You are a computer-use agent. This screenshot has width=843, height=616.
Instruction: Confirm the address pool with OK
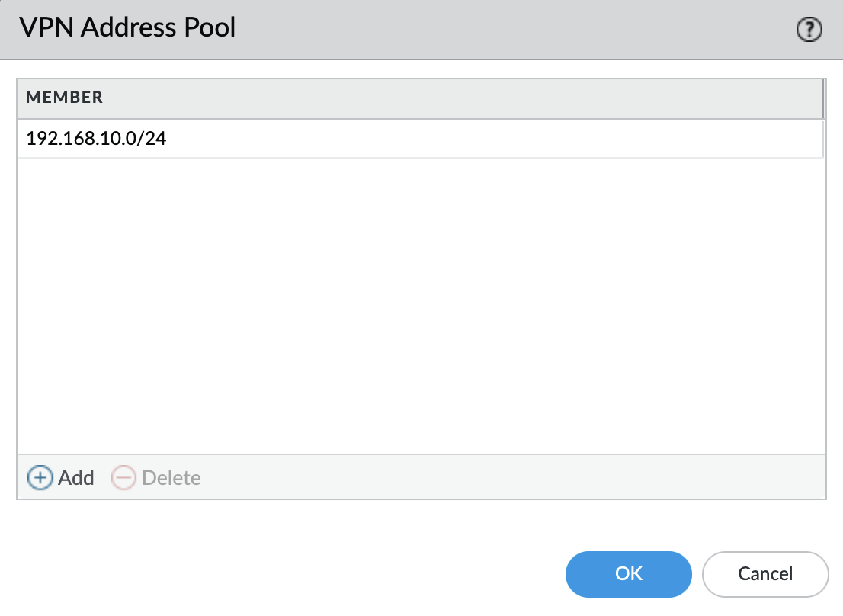click(x=628, y=574)
